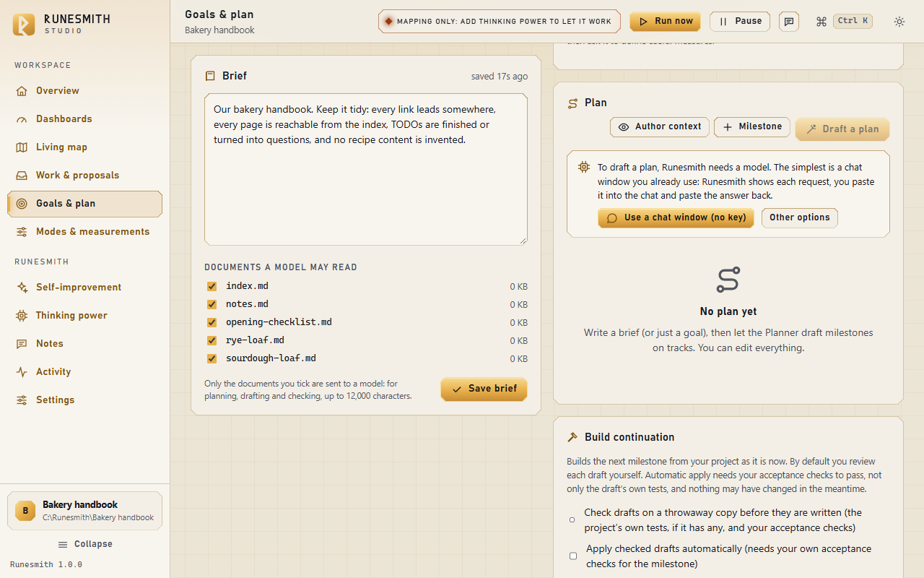Untick the notes.md document checkbox
This screenshot has width=924, height=578.
click(x=212, y=304)
